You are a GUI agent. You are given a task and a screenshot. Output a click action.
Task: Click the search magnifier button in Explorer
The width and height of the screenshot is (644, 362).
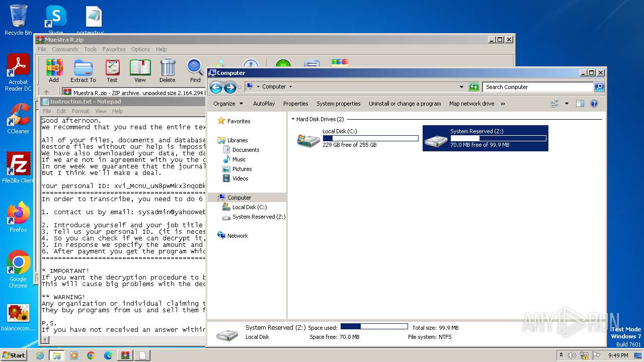(x=599, y=87)
